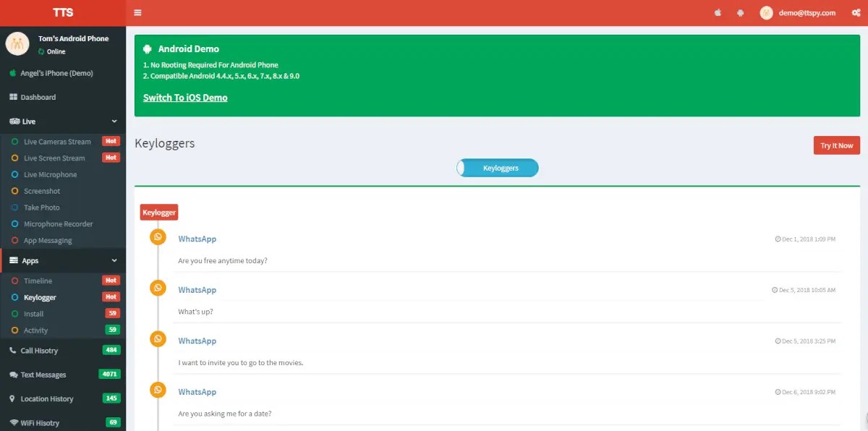Open Take Photo in sidebar
This screenshot has height=431, width=868.
click(x=41, y=208)
